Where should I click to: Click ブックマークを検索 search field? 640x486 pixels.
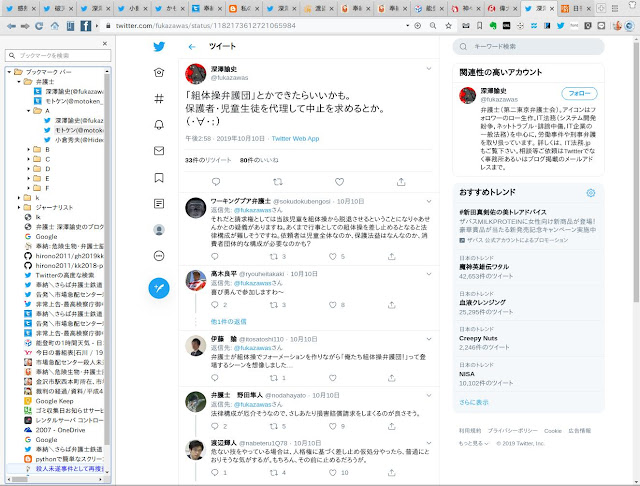click(x=58, y=55)
